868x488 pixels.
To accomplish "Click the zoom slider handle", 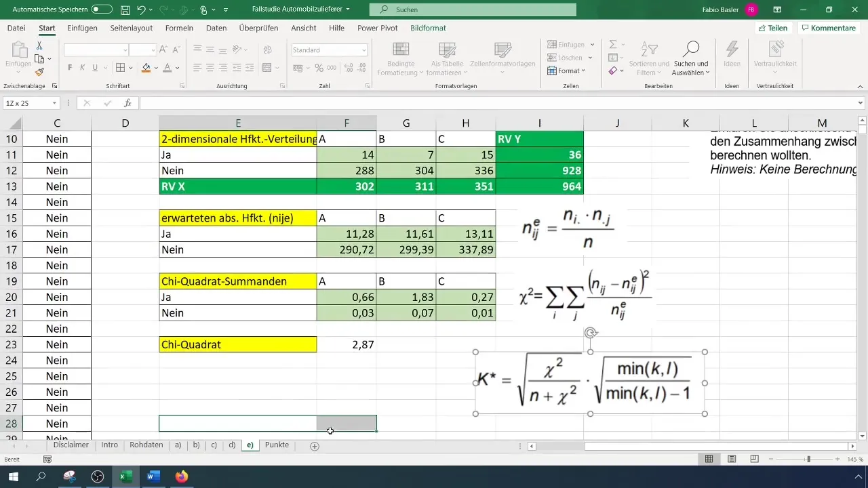I will coord(808,459).
